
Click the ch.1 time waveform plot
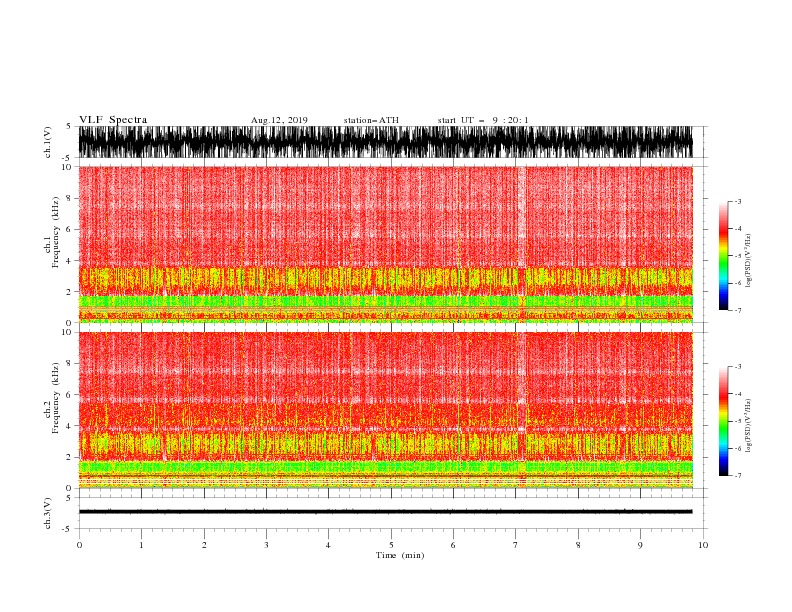[x=385, y=142]
